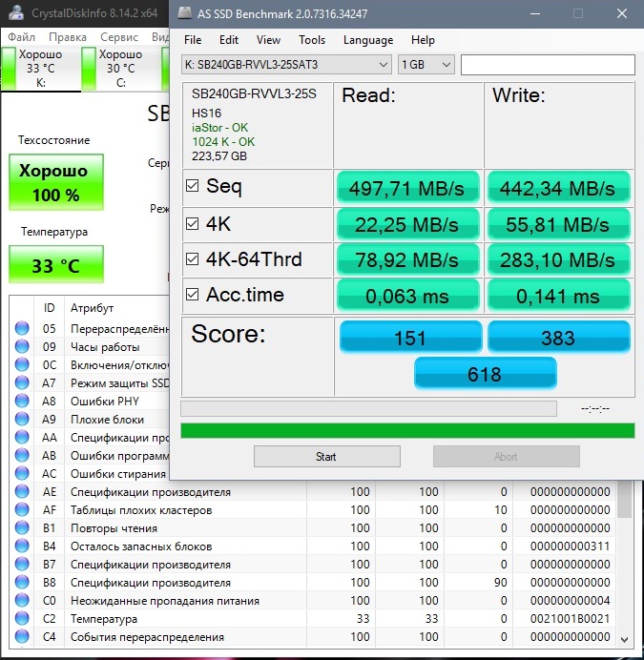Click the status orb for attribute AF
This screenshot has width=644, height=660.
22,509
